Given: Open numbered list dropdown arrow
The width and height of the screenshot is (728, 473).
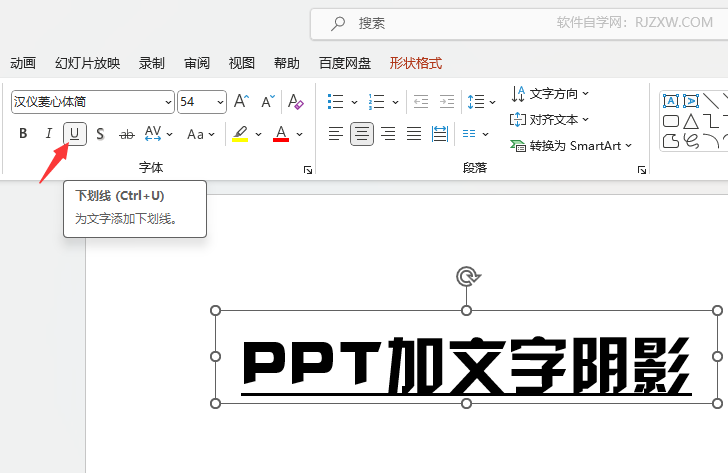Looking at the screenshot, I should [395, 102].
